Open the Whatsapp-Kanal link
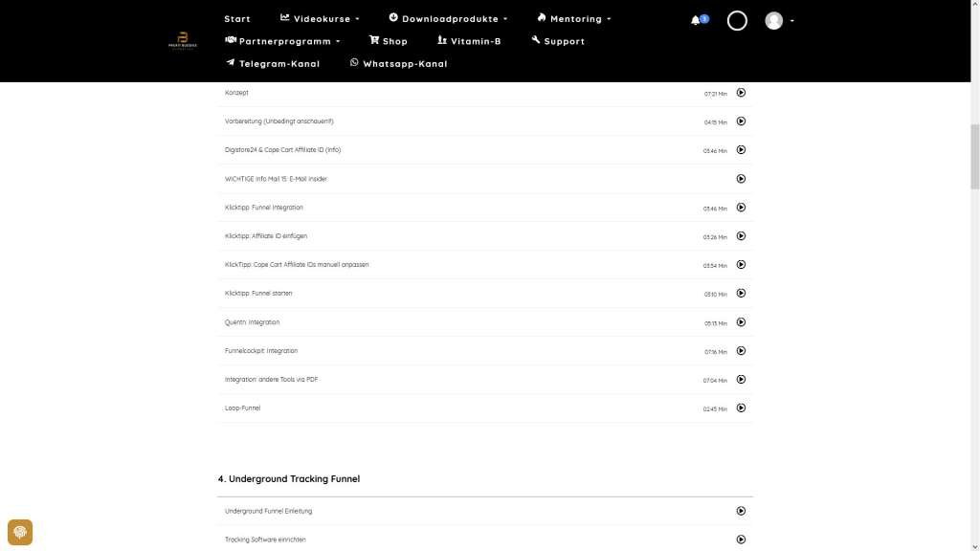Image resolution: width=980 pixels, height=551 pixels. tap(399, 64)
